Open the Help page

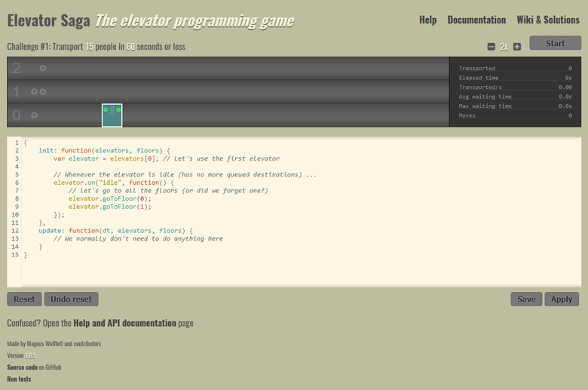pos(428,20)
